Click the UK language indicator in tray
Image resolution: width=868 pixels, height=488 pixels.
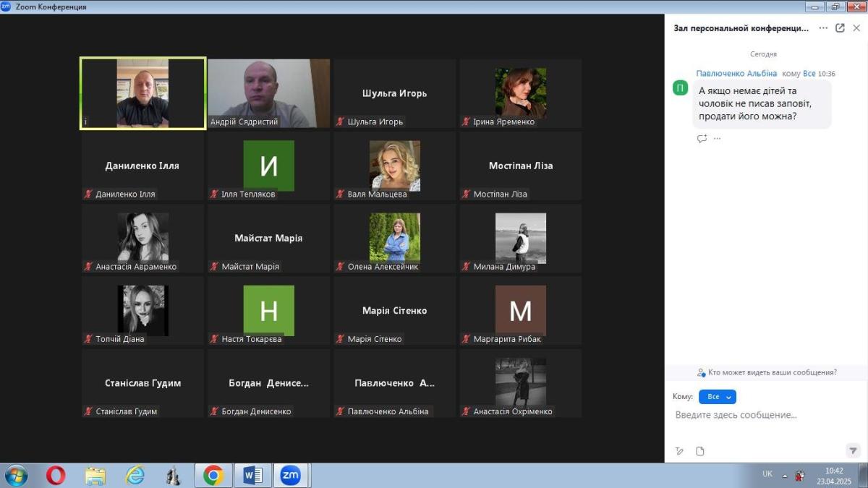pos(767,474)
